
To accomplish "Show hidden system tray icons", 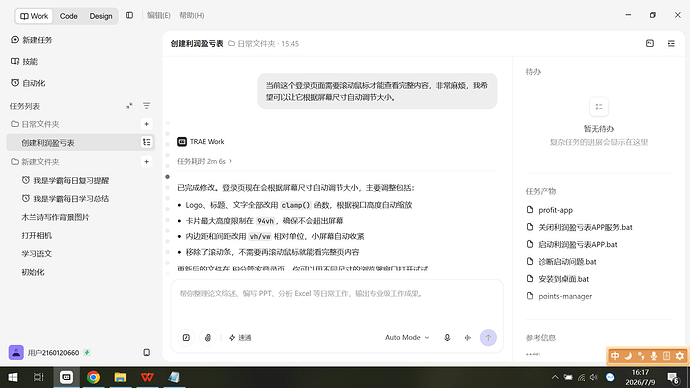I will click(555, 377).
